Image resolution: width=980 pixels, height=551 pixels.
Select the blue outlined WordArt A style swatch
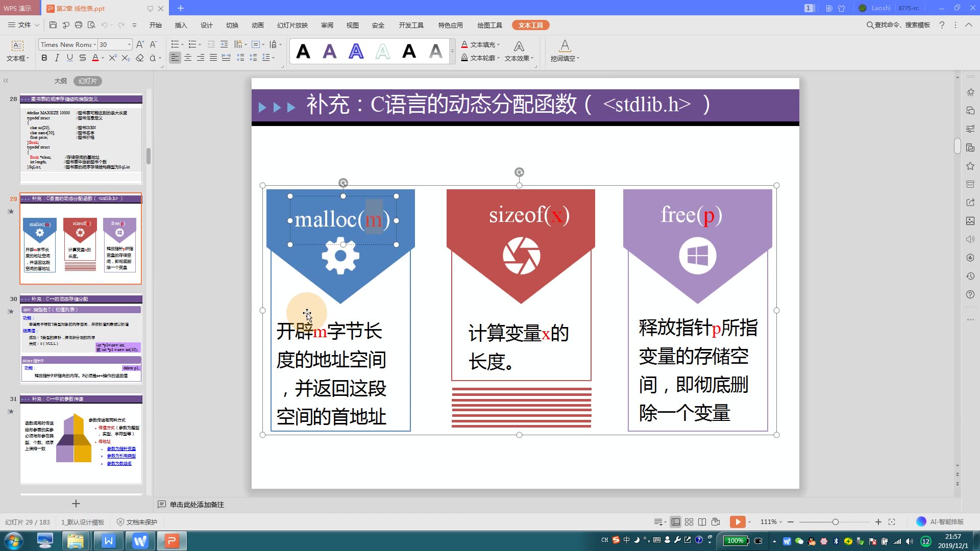coord(356,51)
